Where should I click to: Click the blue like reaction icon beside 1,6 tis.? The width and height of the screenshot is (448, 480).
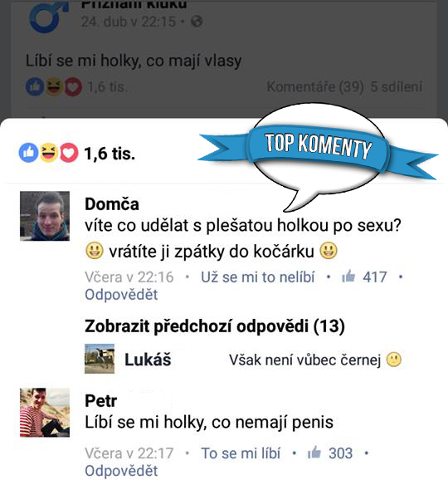(28, 153)
